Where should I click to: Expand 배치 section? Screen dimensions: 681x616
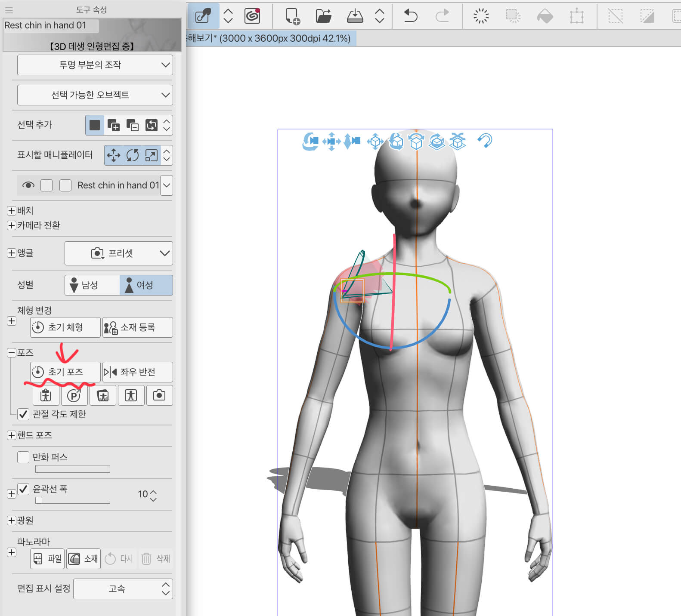[12, 211]
